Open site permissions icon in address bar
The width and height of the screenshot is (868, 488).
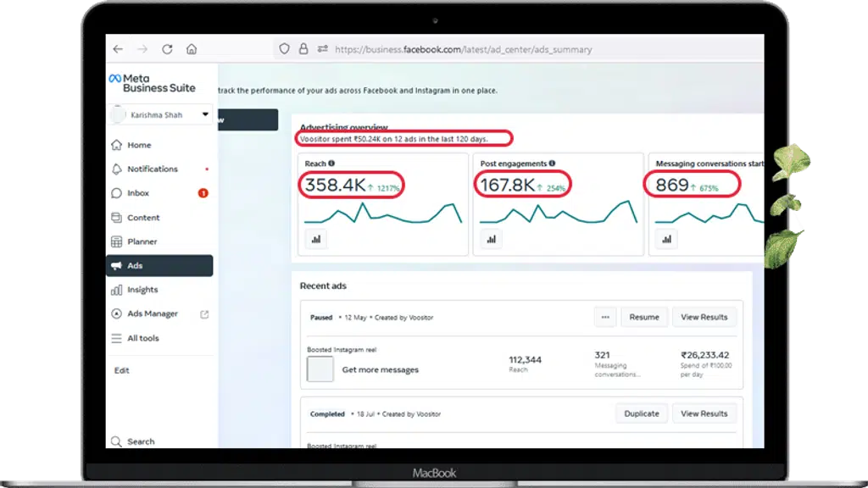pyautogui.click(x=323, y=49)
